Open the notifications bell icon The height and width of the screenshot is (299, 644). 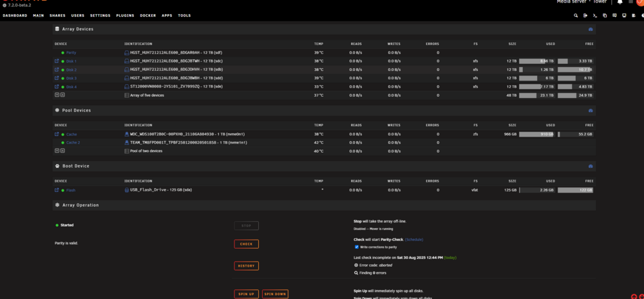coord(620,2)
